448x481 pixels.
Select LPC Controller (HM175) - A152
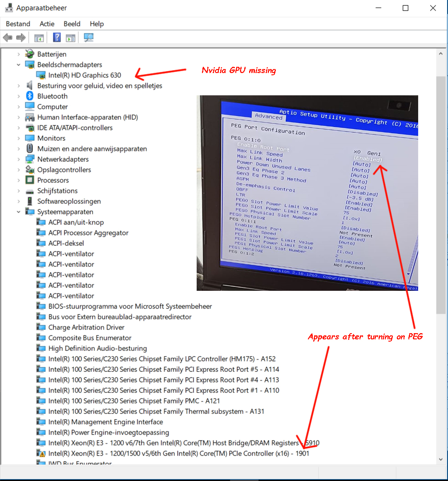coord(162,359)
